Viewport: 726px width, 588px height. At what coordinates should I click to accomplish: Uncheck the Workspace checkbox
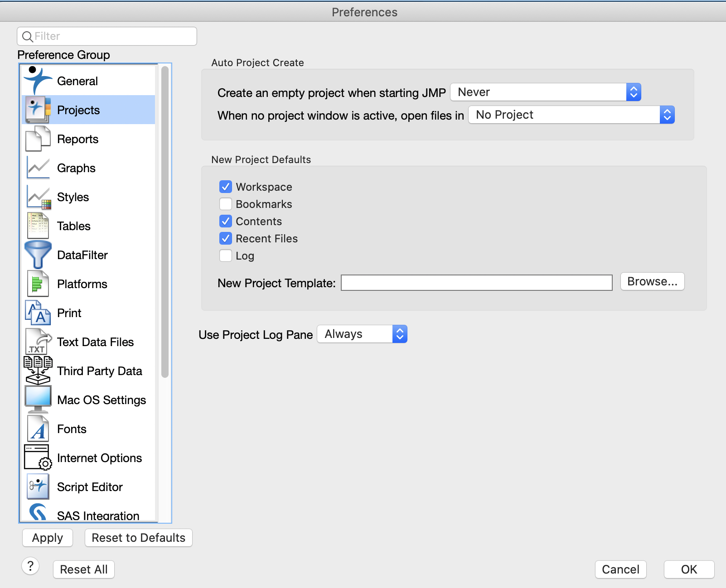point(226,187)
